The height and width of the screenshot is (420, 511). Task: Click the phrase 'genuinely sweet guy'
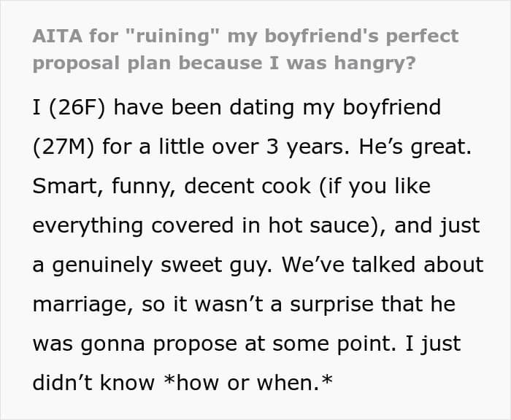[161, 265]
